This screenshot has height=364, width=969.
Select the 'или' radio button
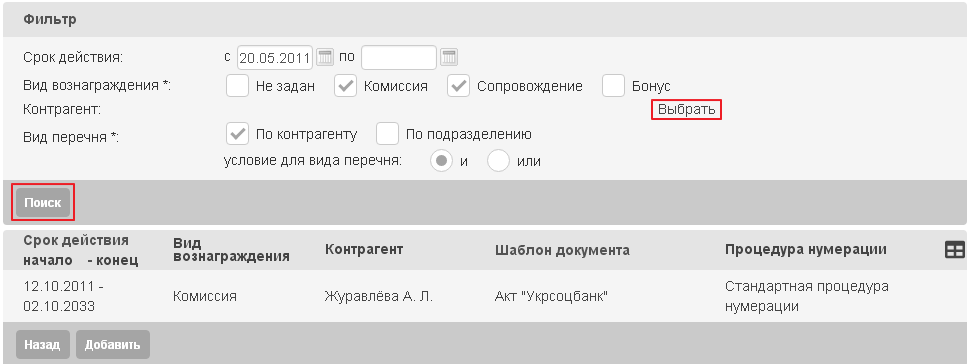click(x=498, y=161)
